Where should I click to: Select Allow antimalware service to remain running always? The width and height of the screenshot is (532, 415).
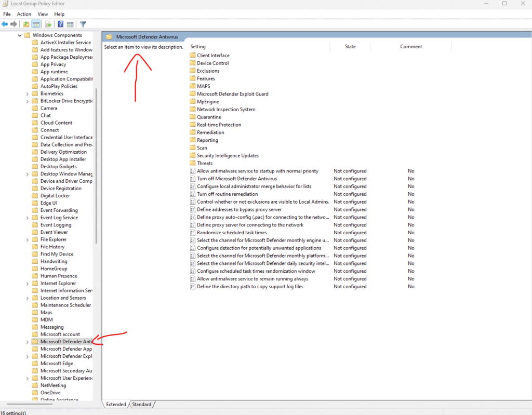click(x=252, y=279)
